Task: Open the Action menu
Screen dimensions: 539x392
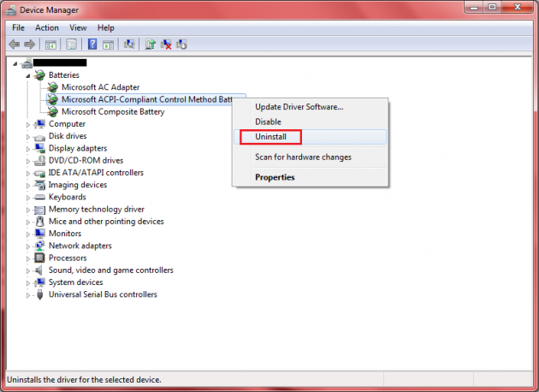Action: pos(47,27)
